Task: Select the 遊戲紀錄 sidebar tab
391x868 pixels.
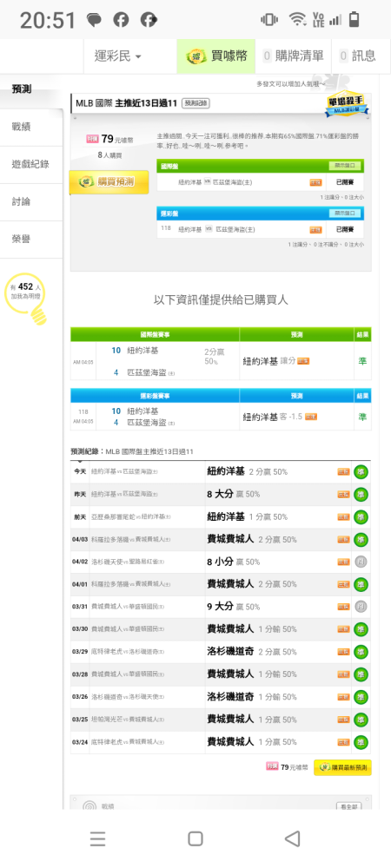Action: tap(31, 164)
